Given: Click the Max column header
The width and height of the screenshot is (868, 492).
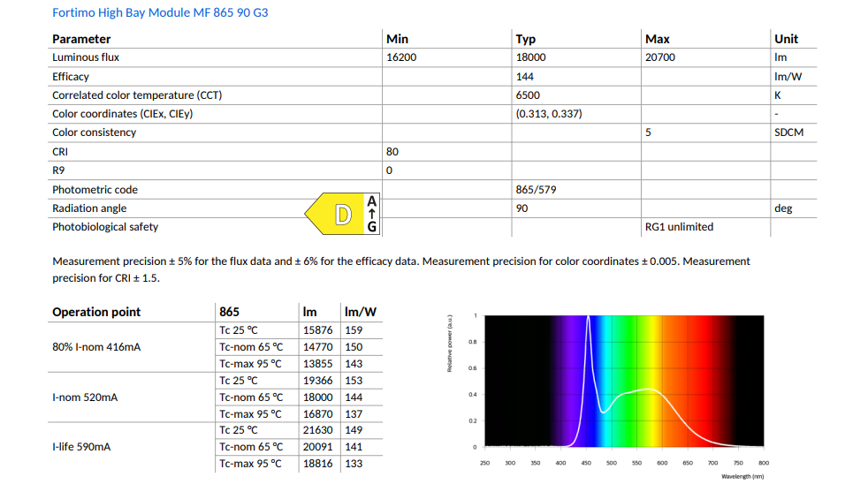Looking at the screenshot, I should (x=657, y=39).
